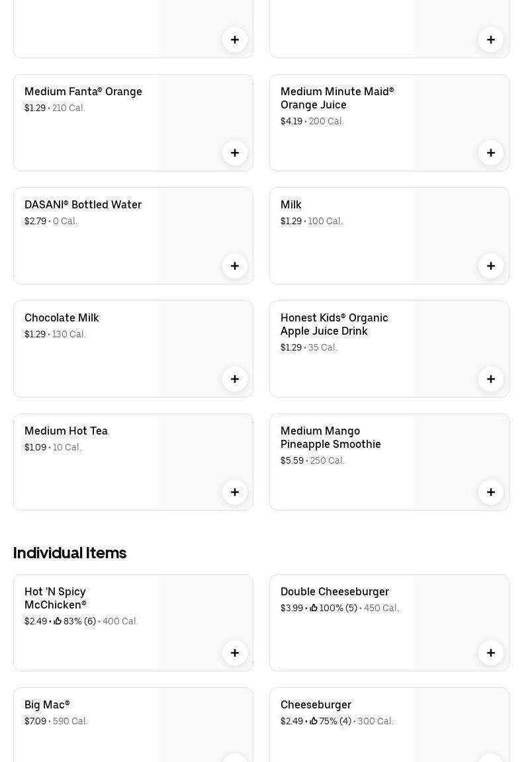View DASANI Bottled Water item name
Image resolution: width=532 pixels, height=762 pixels.
[x=83, y=205]
